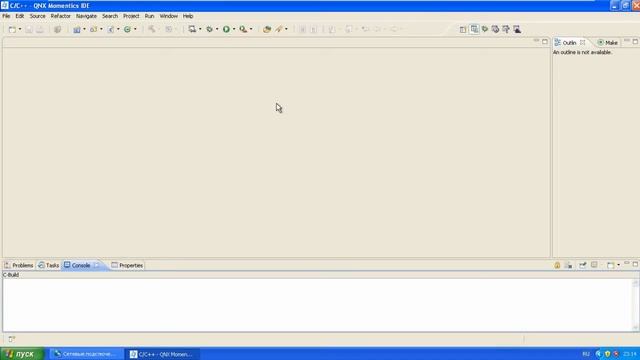Viewport: 640px width, 360px height.
Task: Click the Open Console icon
Action: coord(610,265)
